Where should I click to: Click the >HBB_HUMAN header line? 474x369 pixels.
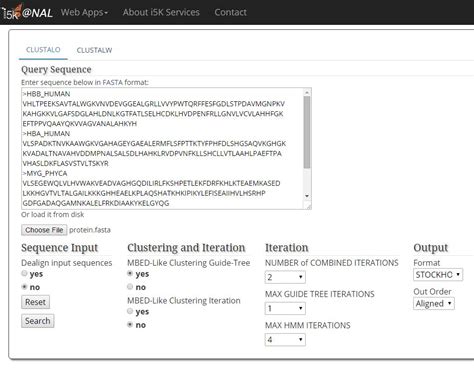click(x=46, y=94)
